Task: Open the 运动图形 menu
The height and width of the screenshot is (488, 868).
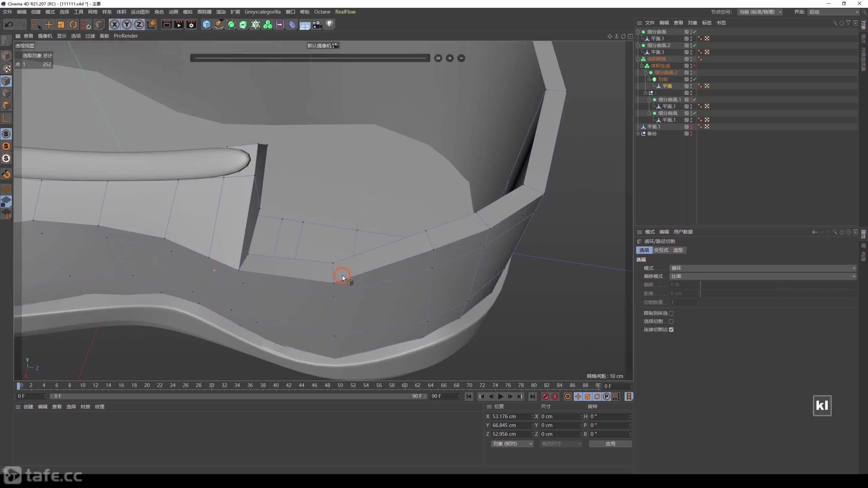Action: 140,12
